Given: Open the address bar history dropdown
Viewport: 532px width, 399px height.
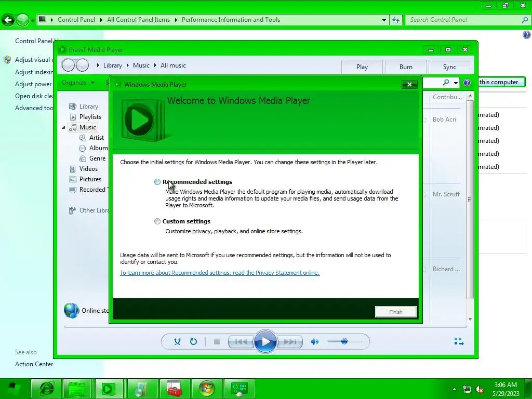Looking at the screenshot, I should click(x=384, y=20).
